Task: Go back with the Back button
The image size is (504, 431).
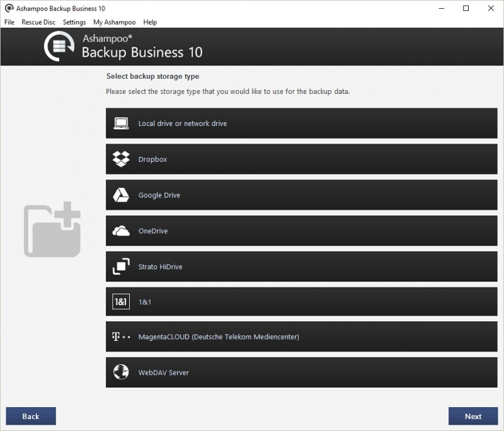Action: pyautogui.click(x=31, y=417)
